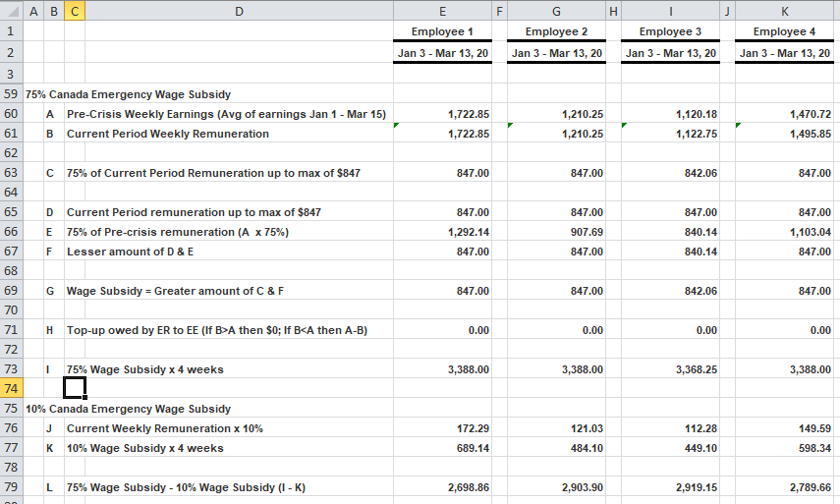Select row 59 header
The width and height of the screenshot is (840, 504).
[x=11, y=93]
